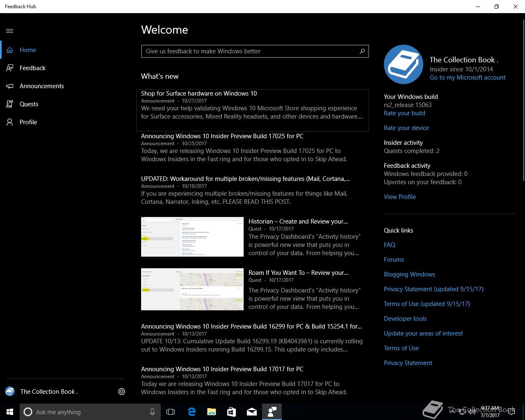Click Rate your build link
This screenshot has height=420, width=525.
pyautogui.click(x=404, y=113)
